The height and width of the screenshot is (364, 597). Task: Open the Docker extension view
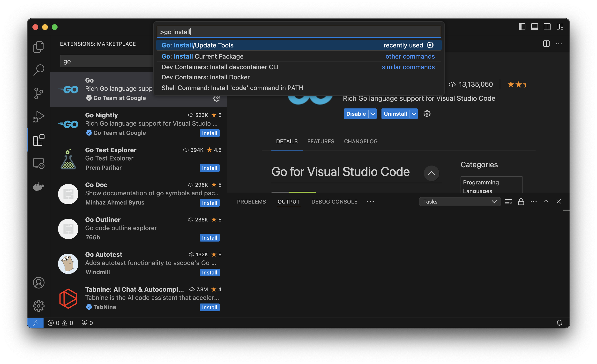38,186
